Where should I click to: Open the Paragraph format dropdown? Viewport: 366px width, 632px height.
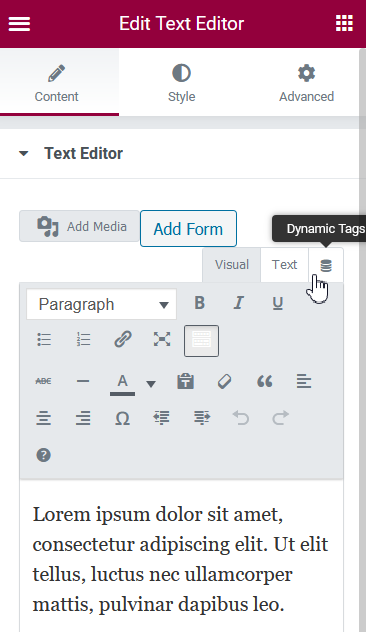(102, 304)
